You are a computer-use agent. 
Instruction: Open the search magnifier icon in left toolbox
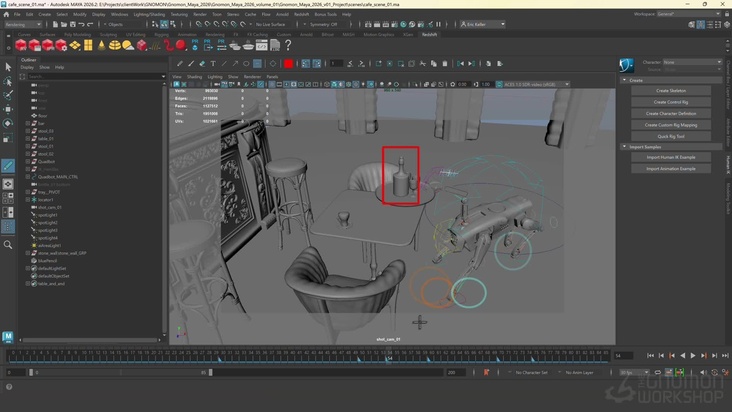tap(8, 244)
